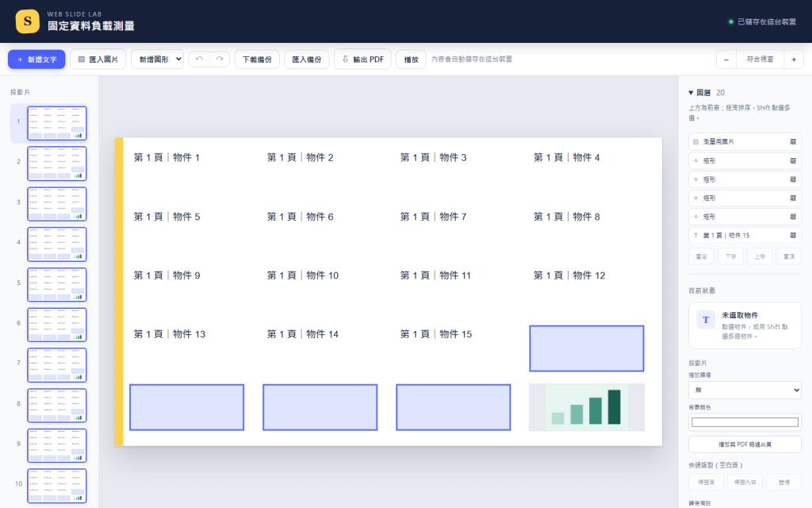This screenshot has height=508, width=812.
Task: Select the 第 1 頁 | 物件 15 layer row
Action: coord(745,235)
